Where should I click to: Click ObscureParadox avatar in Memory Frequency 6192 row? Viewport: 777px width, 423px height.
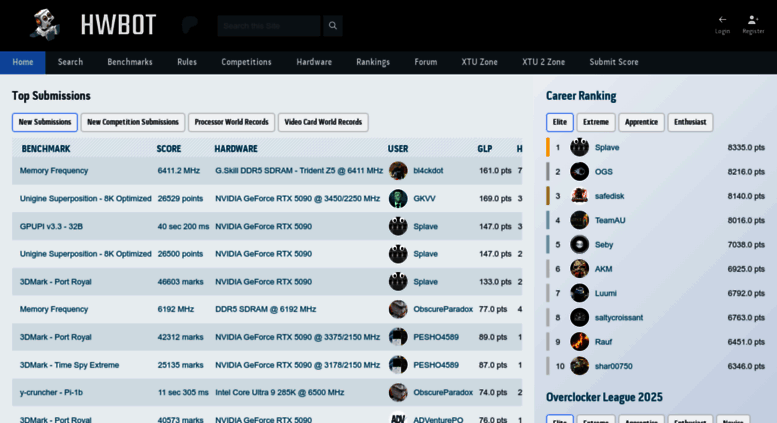coord(398,309)
